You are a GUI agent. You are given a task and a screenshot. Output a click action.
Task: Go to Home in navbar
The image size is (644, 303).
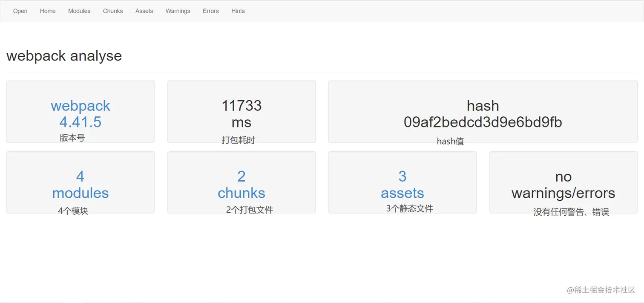point(48,11)
